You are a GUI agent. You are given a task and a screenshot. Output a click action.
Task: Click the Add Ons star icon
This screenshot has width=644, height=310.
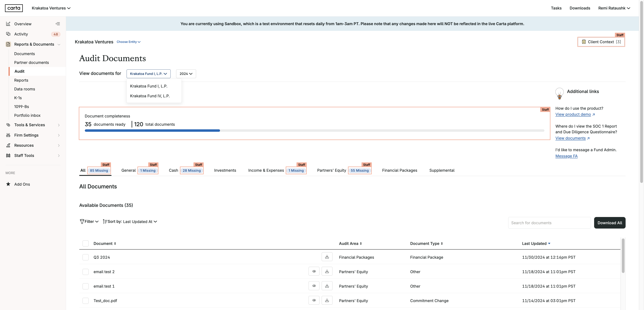[x=8, y=184]
